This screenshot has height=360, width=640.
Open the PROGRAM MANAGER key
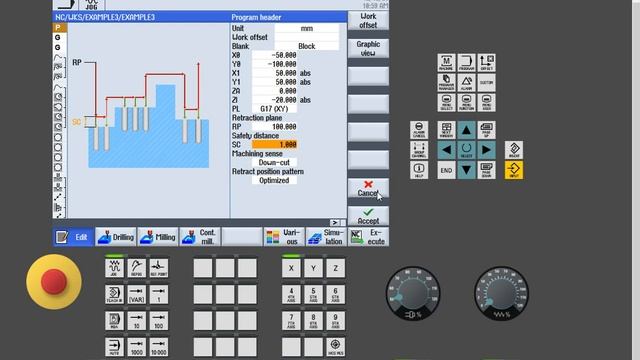click(x=447, y=82)
